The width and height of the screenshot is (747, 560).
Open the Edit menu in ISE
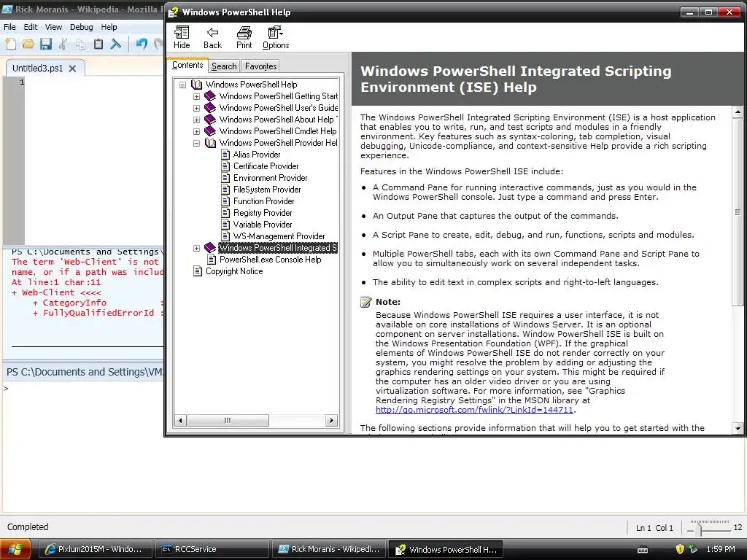pos(31,27)
